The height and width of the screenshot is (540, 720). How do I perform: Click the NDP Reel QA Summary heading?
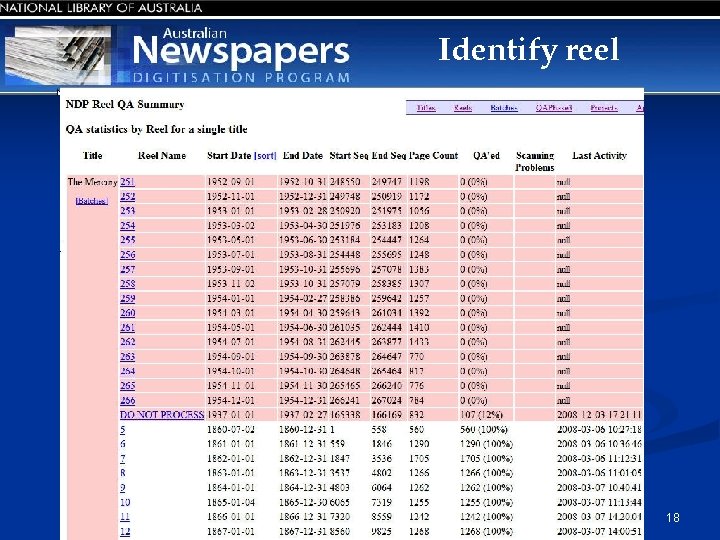coord(125,104)
